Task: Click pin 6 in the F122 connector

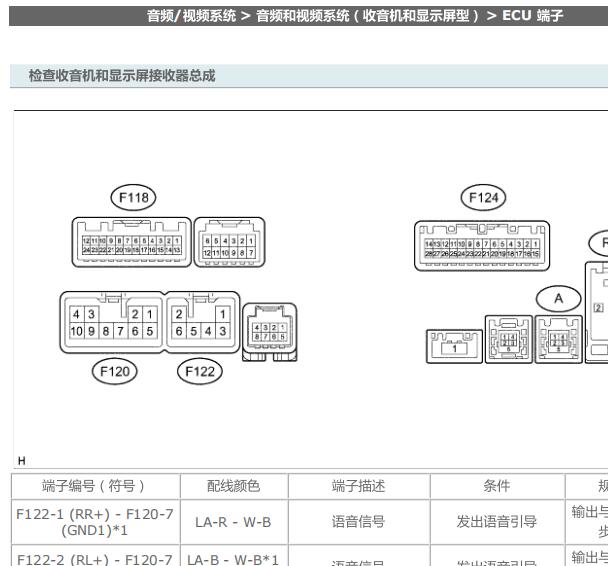Action: [179, 331]
